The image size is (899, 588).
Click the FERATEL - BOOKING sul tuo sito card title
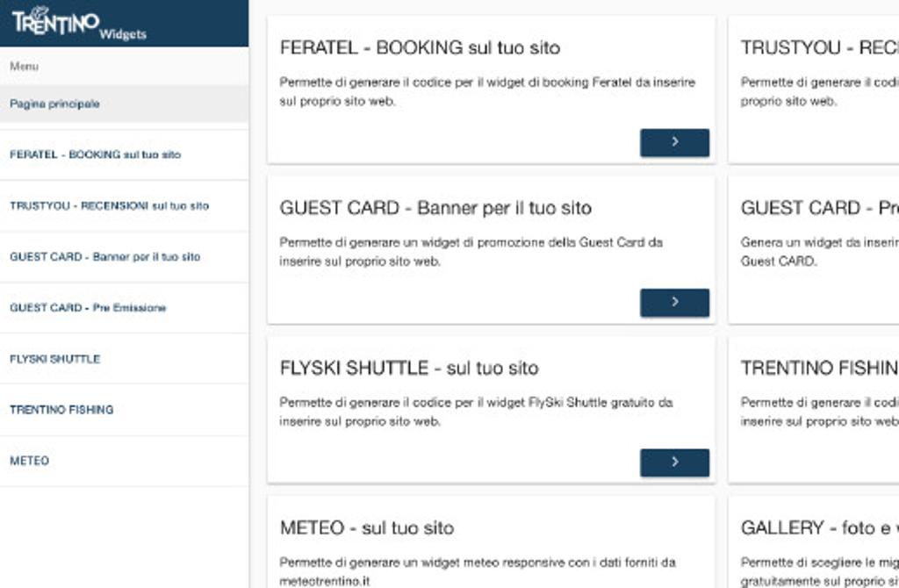point(420,47)
